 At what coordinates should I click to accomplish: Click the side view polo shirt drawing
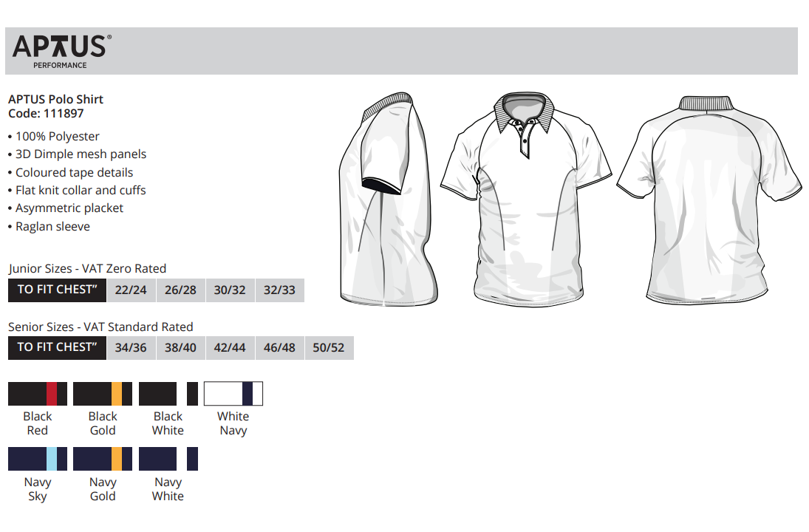[x=389, y=199]
